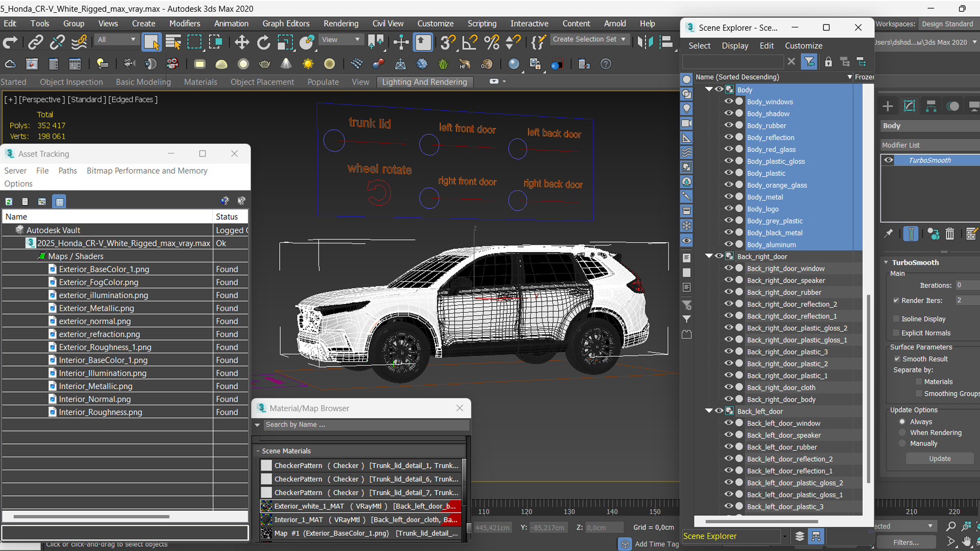The image size is (980, 551).
Task: Click Create tab plus icon in command panel
Action: pos(888,106)
